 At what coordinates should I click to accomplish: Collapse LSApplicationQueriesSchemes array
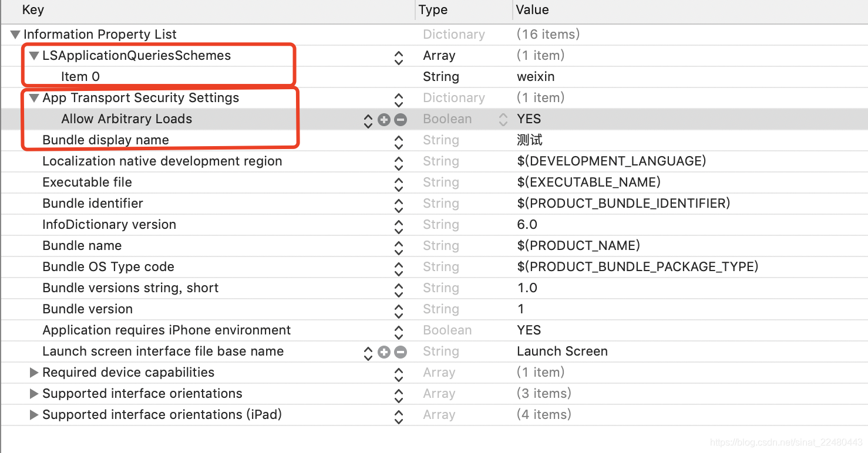(x=34, y=56)
